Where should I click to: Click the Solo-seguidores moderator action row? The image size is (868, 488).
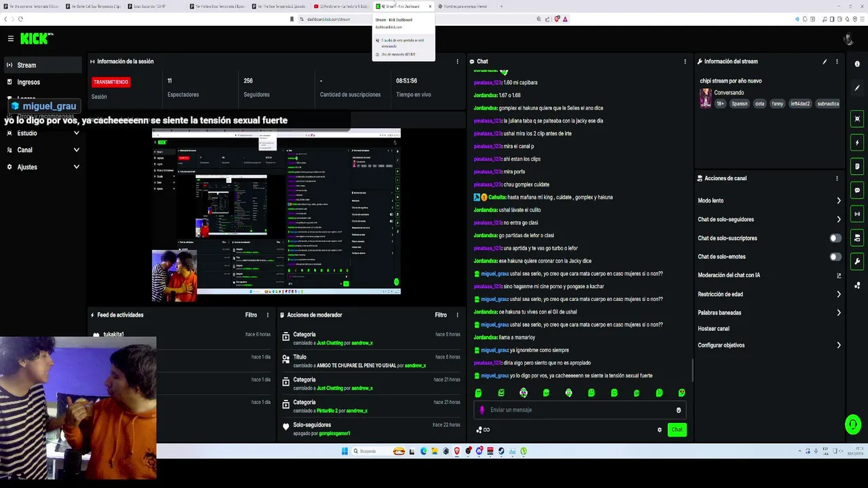coord(372,429)
